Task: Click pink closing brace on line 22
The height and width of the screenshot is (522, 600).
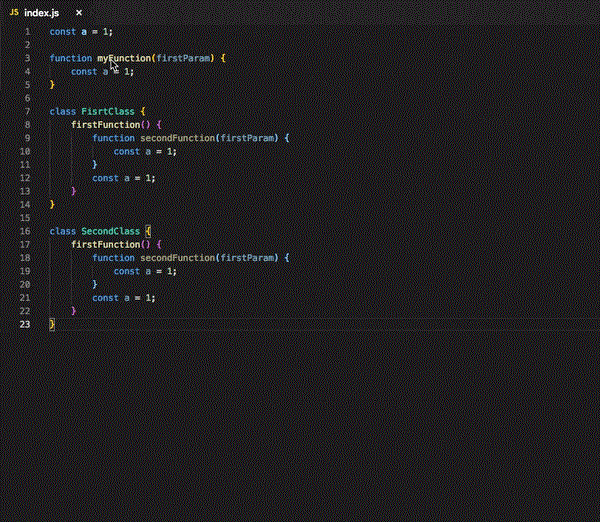Action: pos(73,311)
